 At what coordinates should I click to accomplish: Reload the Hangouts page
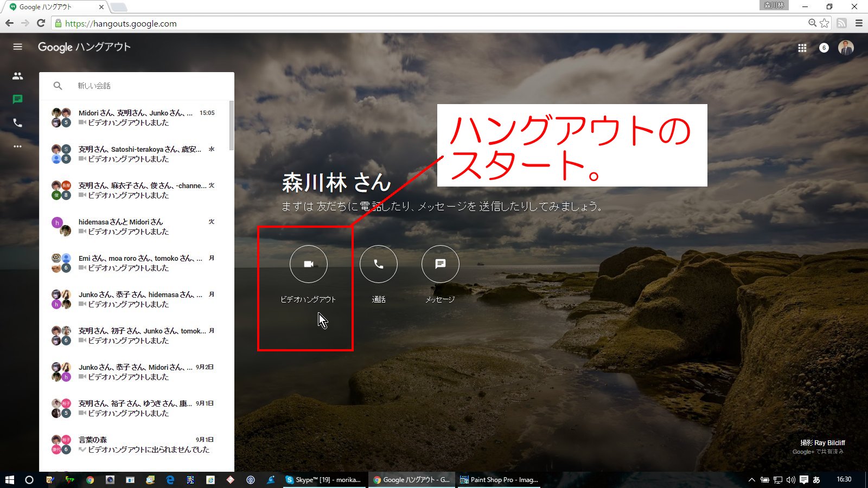click(41, 23)
